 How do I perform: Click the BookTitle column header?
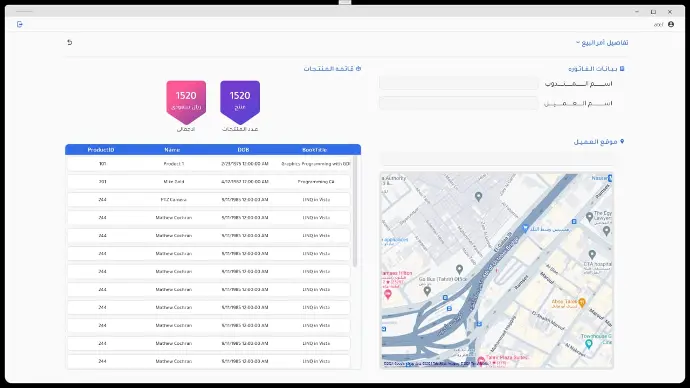click(x=315, y=150)
